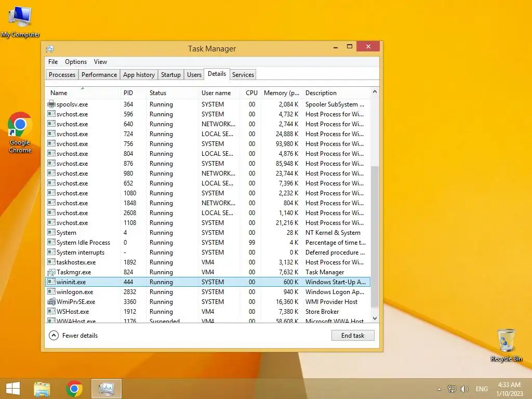This screenshot has width=532, height=399.
Task: Sort by the Name column header
Action: pyautogui.click(x=83, y=93)
